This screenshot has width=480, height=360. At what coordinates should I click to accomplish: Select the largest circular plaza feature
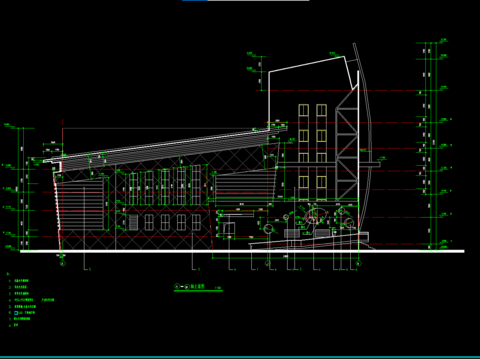tap(315, 216)
